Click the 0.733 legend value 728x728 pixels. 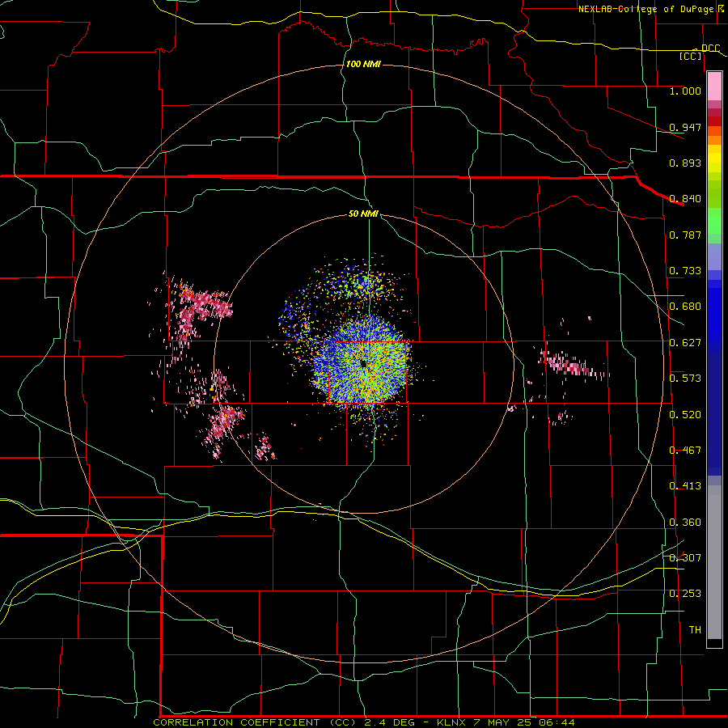coord(685,271)
